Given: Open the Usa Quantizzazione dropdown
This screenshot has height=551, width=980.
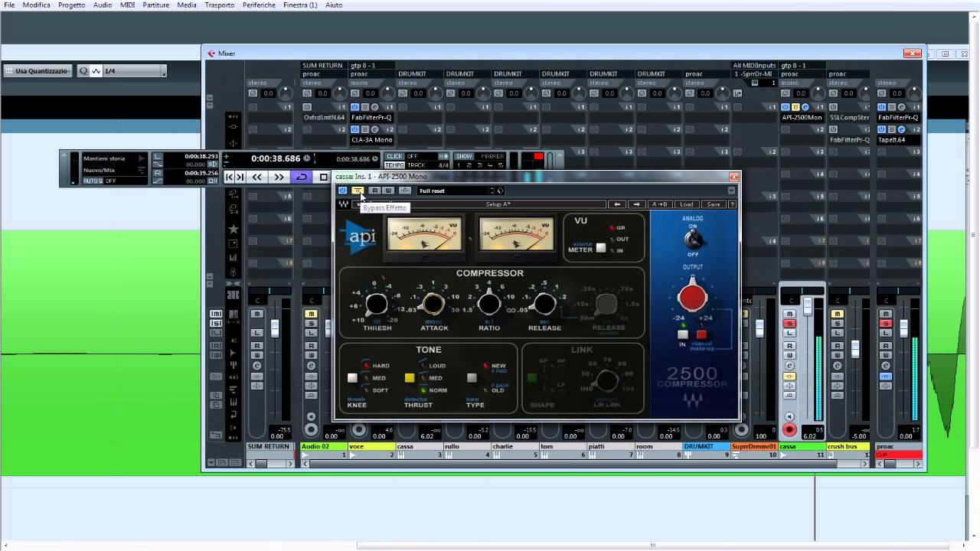Looking at the screenshot, I should coord(38,71).
